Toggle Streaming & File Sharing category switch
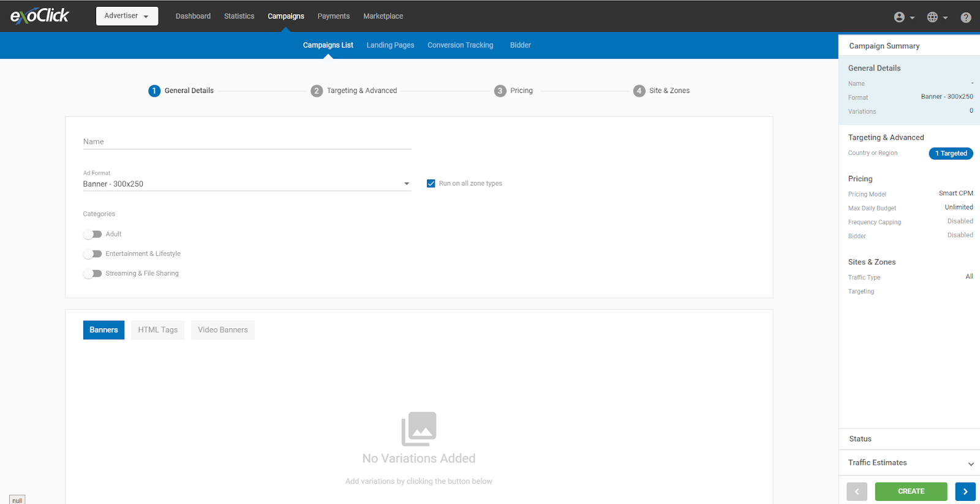980x504 pixels. [x=92, y=273]
